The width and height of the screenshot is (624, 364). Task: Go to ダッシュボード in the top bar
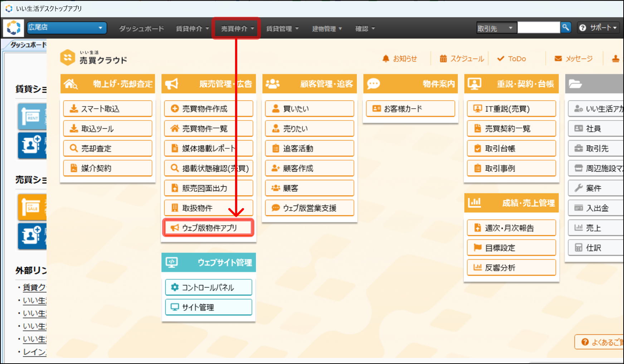tap(142, 29)
